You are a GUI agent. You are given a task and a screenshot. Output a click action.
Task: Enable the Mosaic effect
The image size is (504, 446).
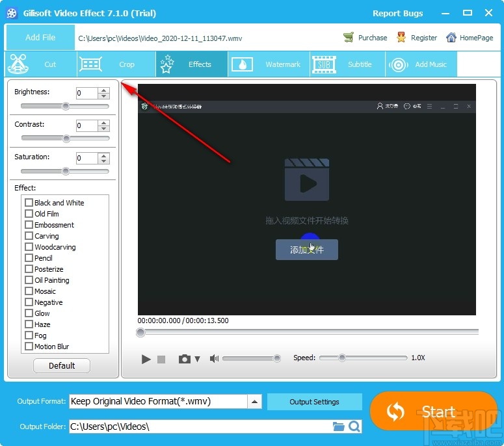(x=29, y=291)
